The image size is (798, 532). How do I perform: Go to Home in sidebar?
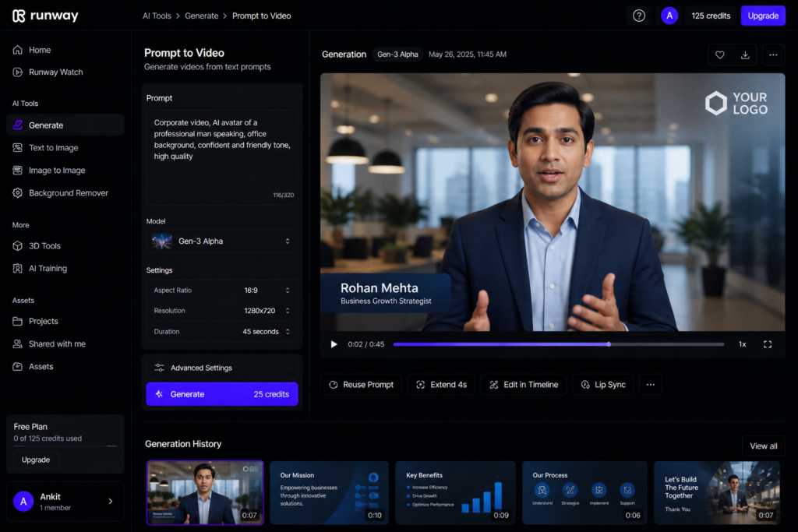pos(65,50)
